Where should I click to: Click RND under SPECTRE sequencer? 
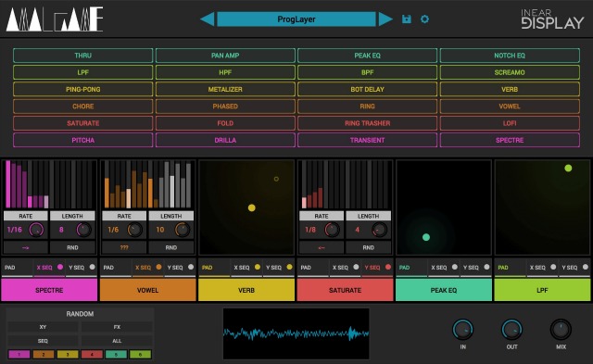[x=72, y=247]
